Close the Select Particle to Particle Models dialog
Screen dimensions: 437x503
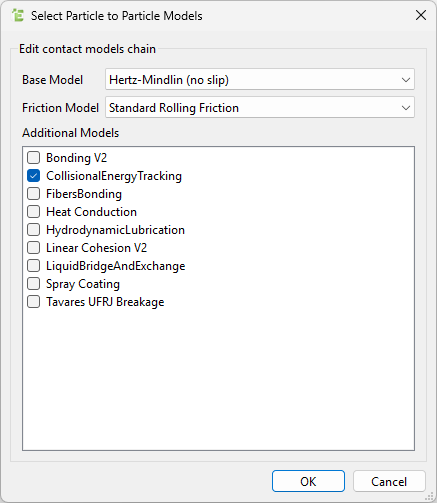click(421, 15)
